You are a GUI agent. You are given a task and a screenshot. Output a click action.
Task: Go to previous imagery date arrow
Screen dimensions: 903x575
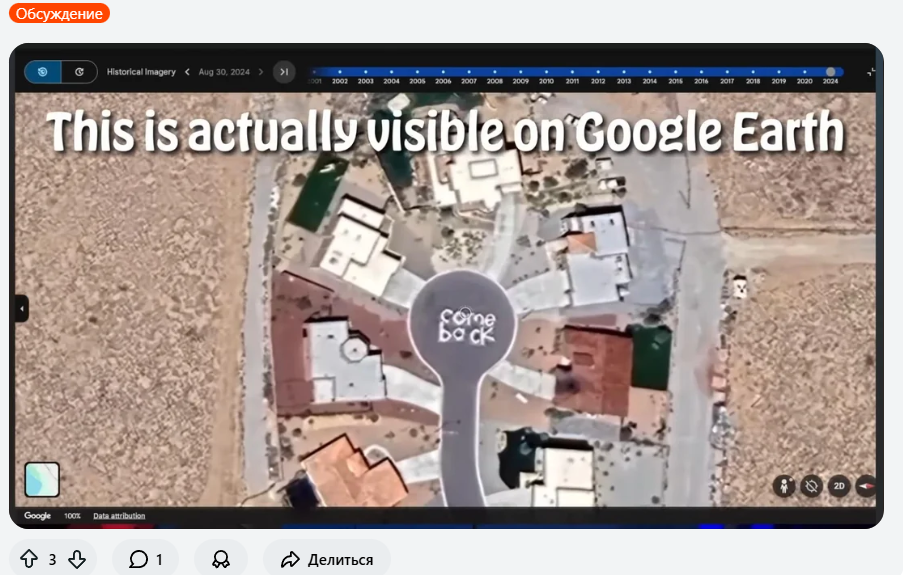tap(187, 72)
